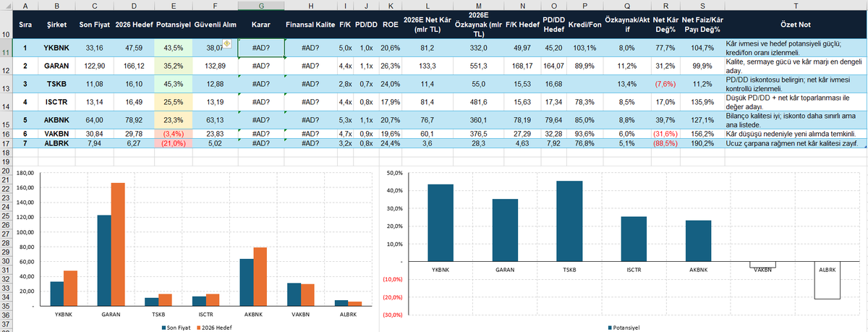Click the 'Finansal Kalite' header cell
The image size is (868, 332).
310,24
